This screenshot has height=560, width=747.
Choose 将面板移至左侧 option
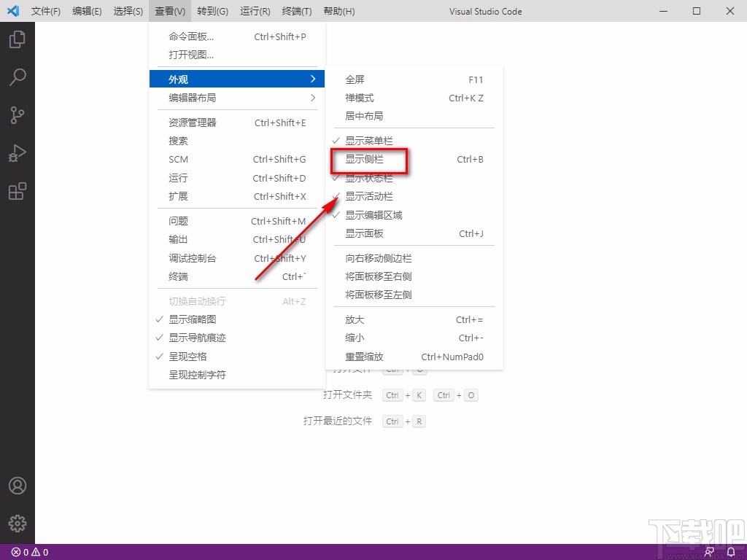[x=414, y=295]
